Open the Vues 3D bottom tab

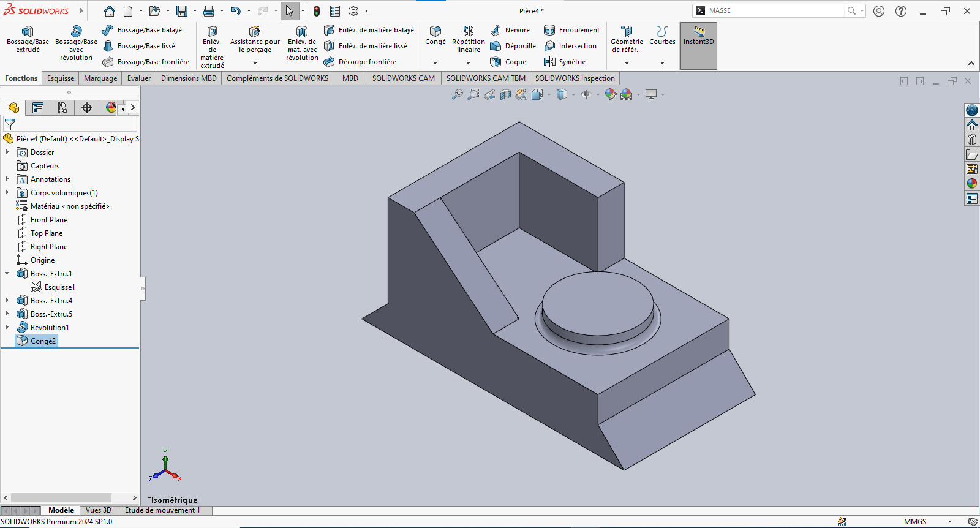(x=99, y=510)
